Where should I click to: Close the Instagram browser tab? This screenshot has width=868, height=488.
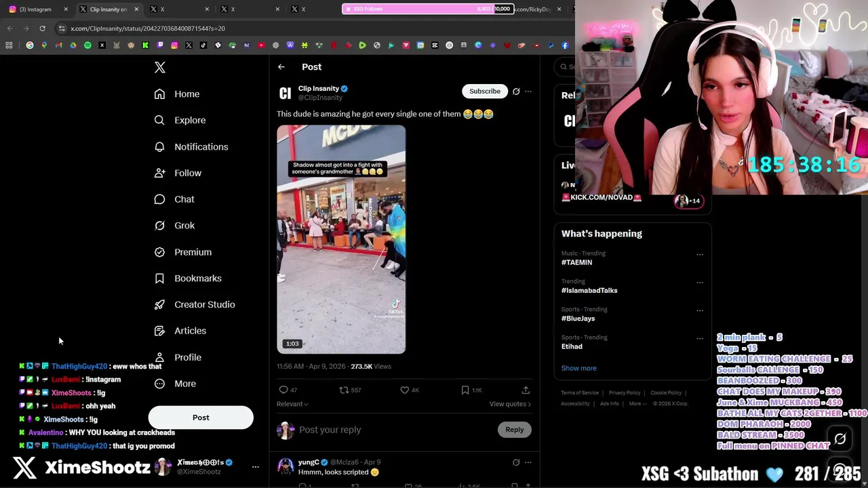(66, 9)
